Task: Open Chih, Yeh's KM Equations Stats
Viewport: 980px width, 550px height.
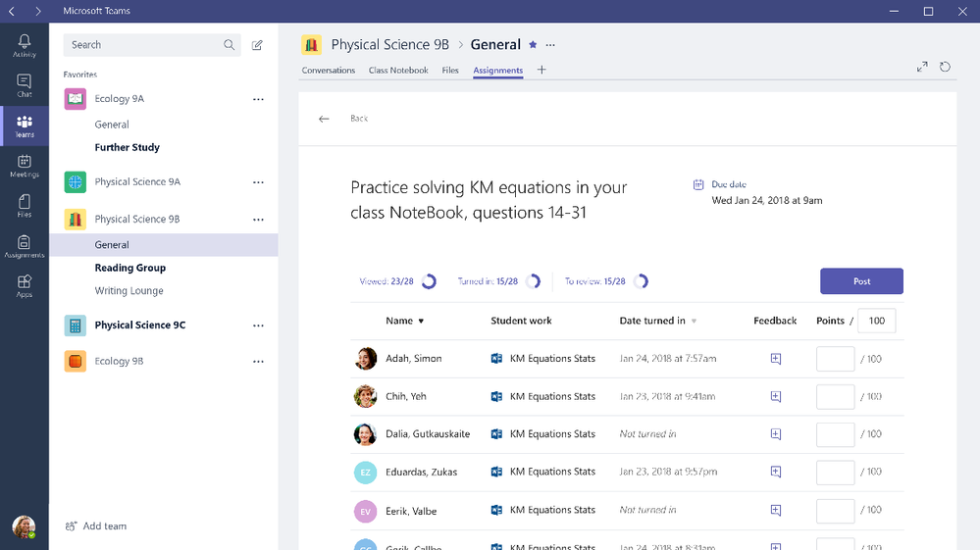Action: tap(543, 396)
